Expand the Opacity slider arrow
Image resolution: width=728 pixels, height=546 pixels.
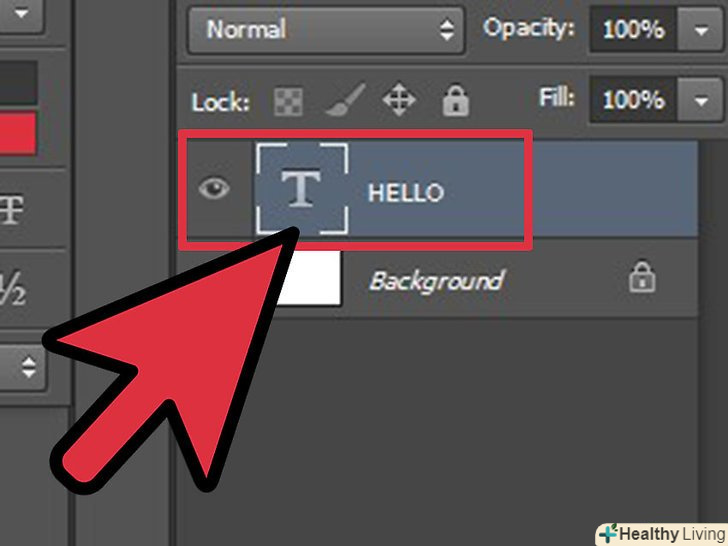point(700,31)
